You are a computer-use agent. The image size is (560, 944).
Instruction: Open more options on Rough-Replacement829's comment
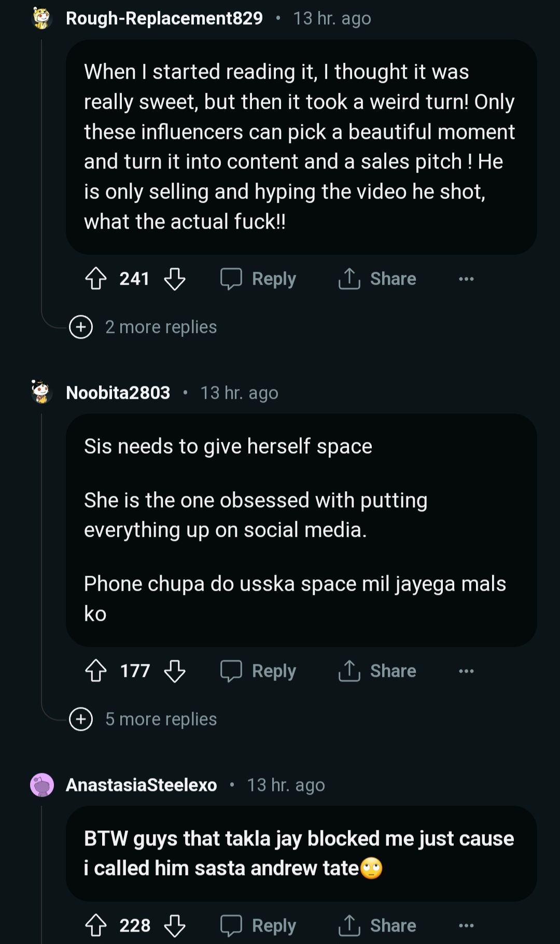pyautogui.click(x=466, y=279)
